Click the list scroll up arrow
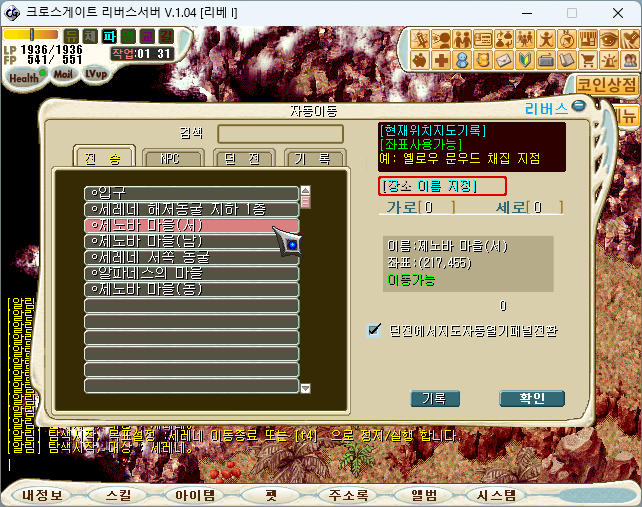Viewport: 642px width, 507px height. 305,190
